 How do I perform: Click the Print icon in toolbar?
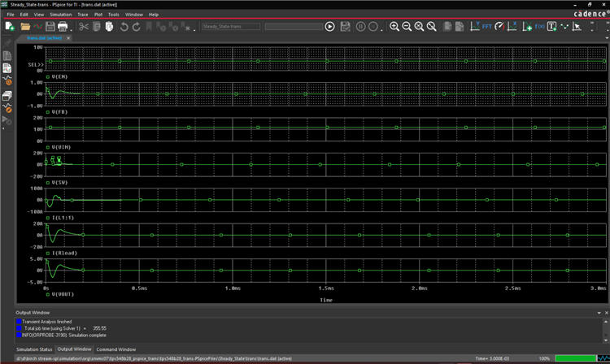pyautogui.click(x=63, y=27)
